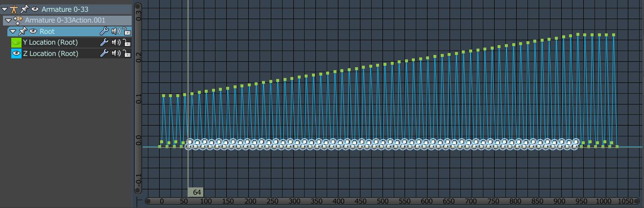
Task: Click the current frame marker labeled 64
Action: point(196,192)
